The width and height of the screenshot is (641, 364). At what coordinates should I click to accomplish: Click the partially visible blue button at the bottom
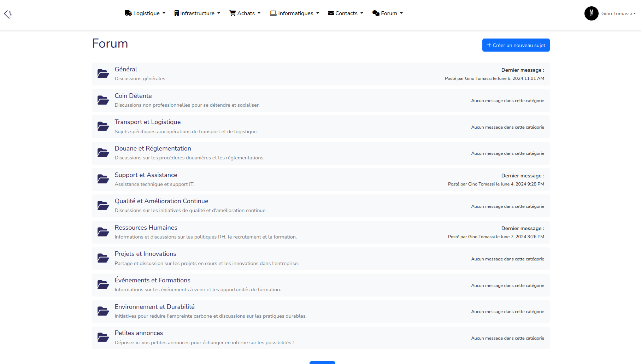tap(322, 362)
